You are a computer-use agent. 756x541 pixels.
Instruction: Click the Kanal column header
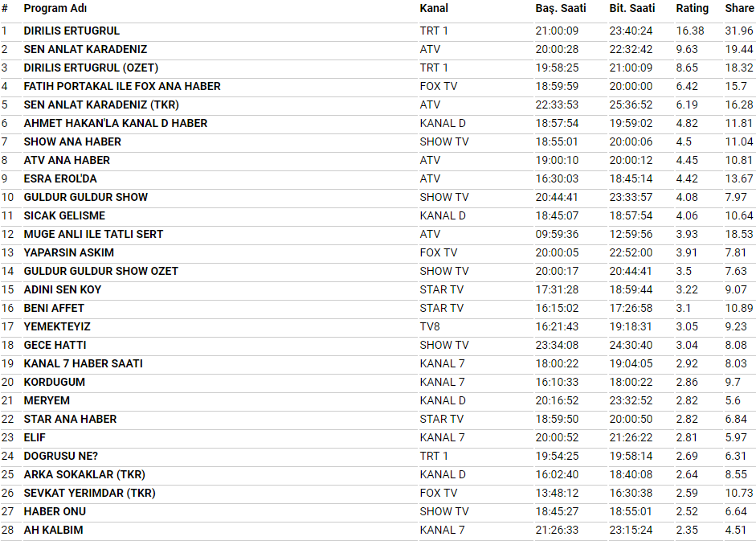click(x=434, y=8)
